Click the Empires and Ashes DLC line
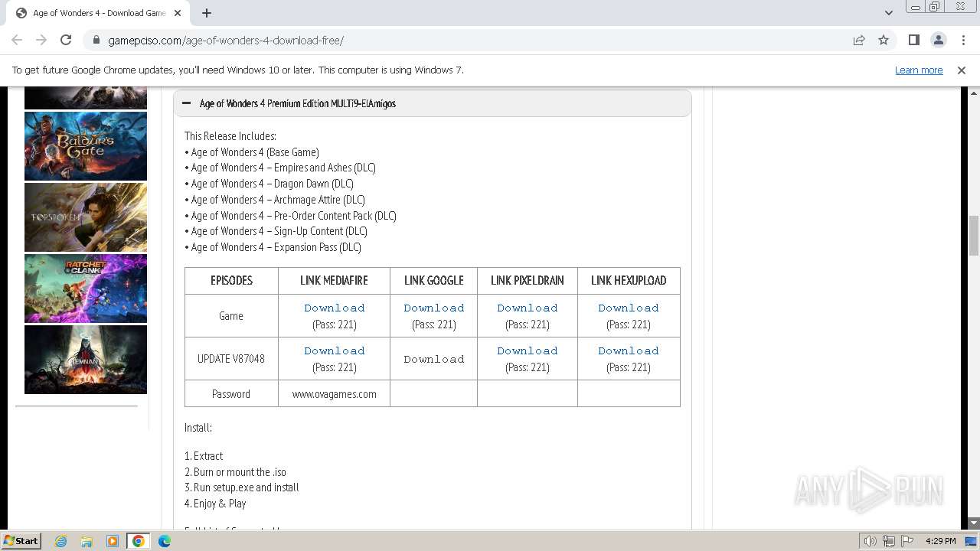 click(280, 168)
